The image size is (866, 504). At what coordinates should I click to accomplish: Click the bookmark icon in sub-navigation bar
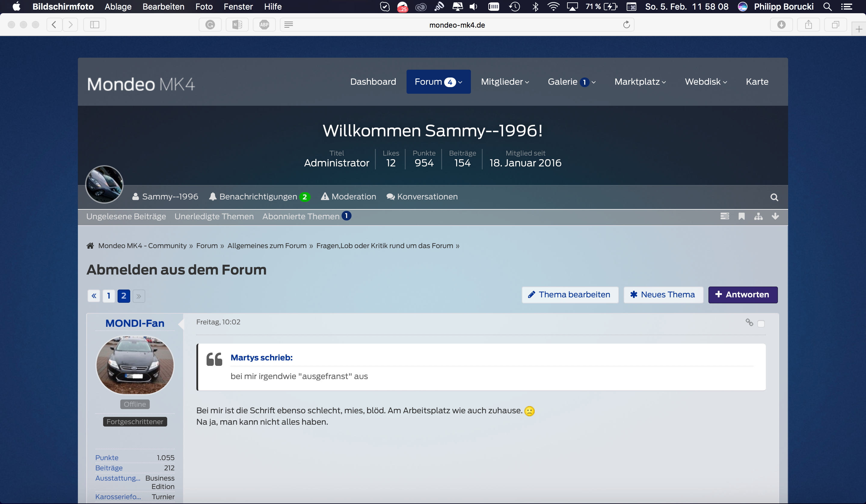(741, 216)
